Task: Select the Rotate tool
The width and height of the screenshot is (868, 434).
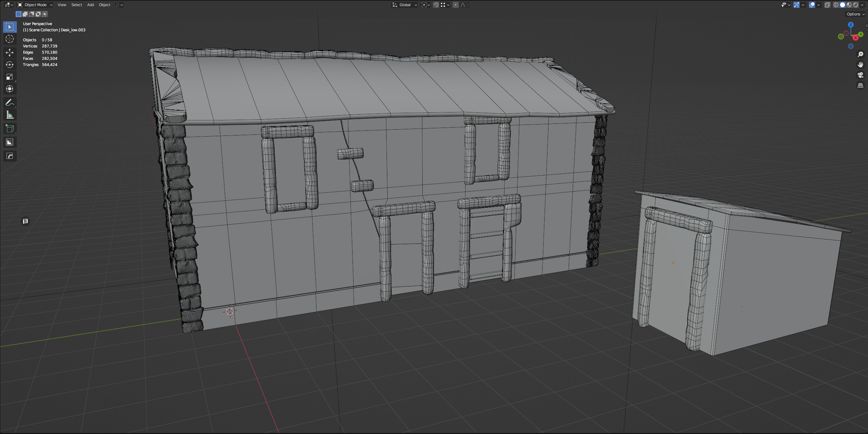Action: pyautogui.click(x=10, y=65)
